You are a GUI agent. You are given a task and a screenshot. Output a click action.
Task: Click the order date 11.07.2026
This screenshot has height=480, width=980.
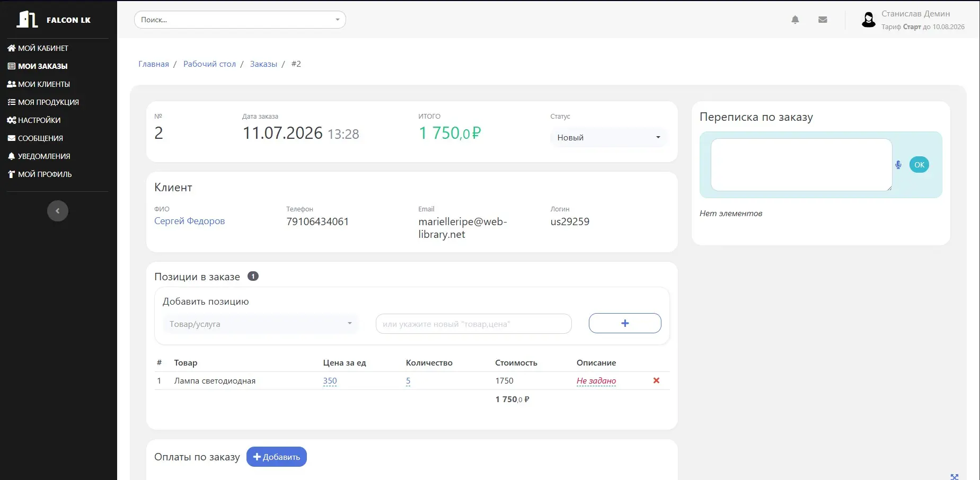pyautogui.click(x=282, y=133)
